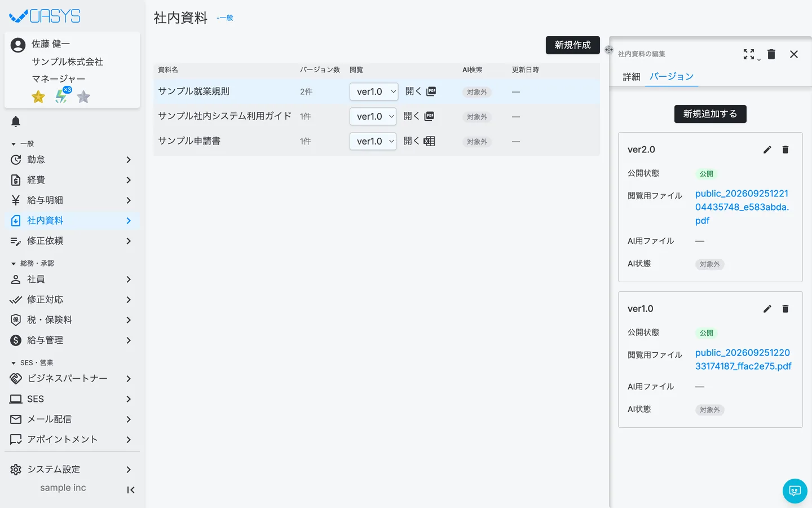
Task: Open the ver1.0 public PDF file link
Action: point(743,360)
